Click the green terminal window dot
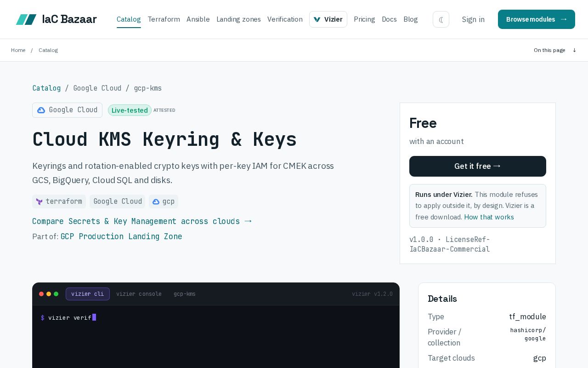This screenshot has width=588, height=368. pyautogui.click(x=56, y=294)
